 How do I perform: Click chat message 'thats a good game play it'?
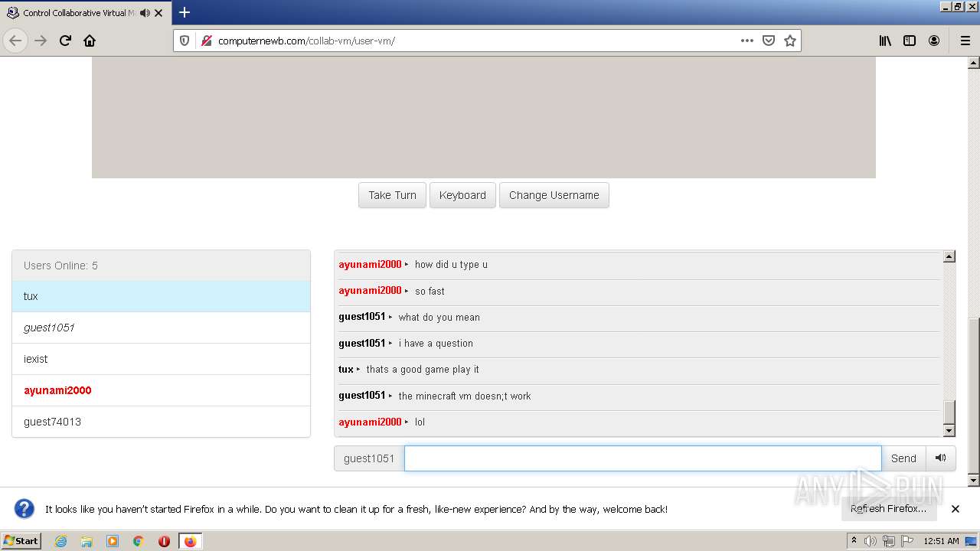point(423,370)
